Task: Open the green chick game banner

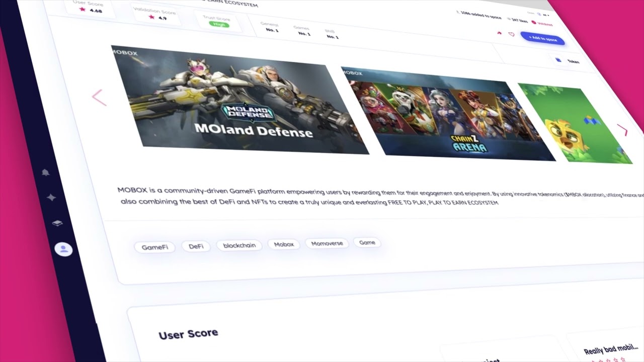Action: coord(575,124)
